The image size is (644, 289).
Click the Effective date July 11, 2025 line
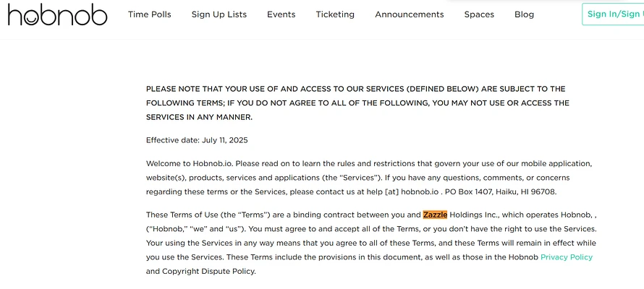pos(197,140)
